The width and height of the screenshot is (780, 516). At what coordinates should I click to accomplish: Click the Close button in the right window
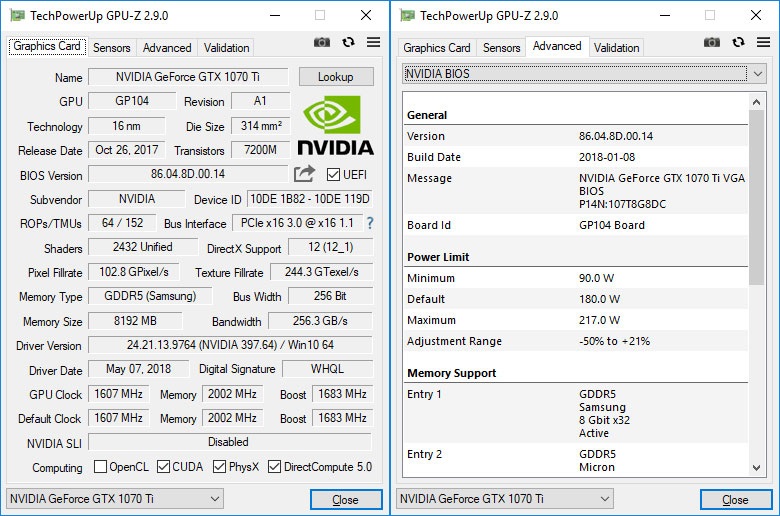[736, 500]
